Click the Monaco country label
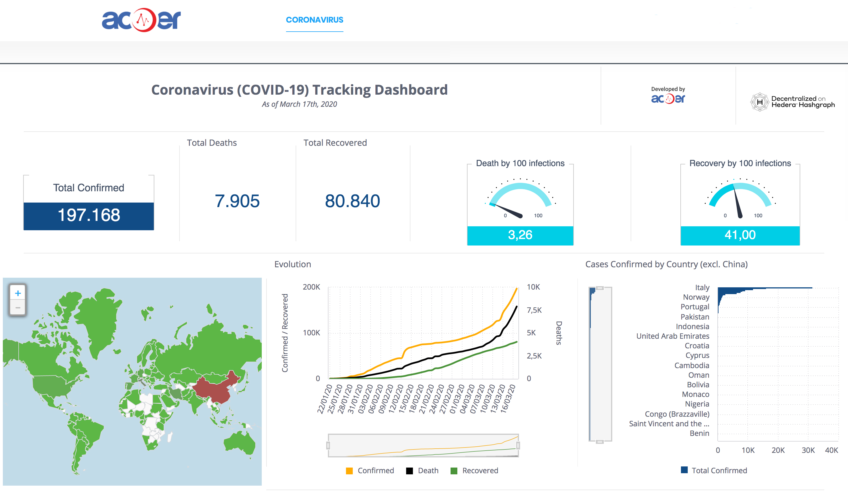Image resolution: width=848 pixels, height=504 pixels. [x=695, y=394]
